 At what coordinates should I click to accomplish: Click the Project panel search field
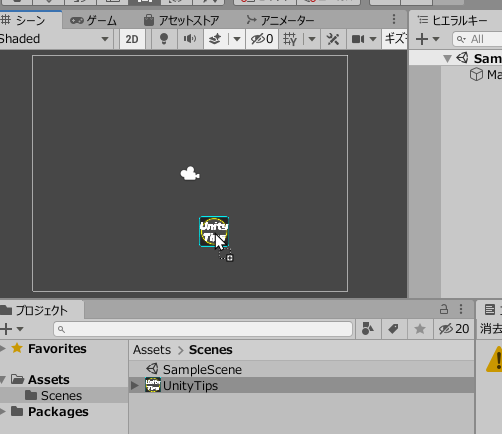[203, 329]
